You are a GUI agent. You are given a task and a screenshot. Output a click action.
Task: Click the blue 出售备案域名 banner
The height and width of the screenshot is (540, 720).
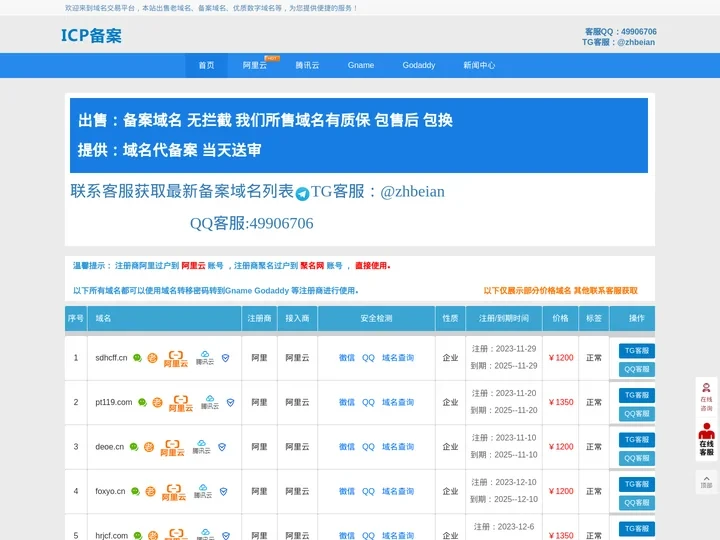pos(359,135)
